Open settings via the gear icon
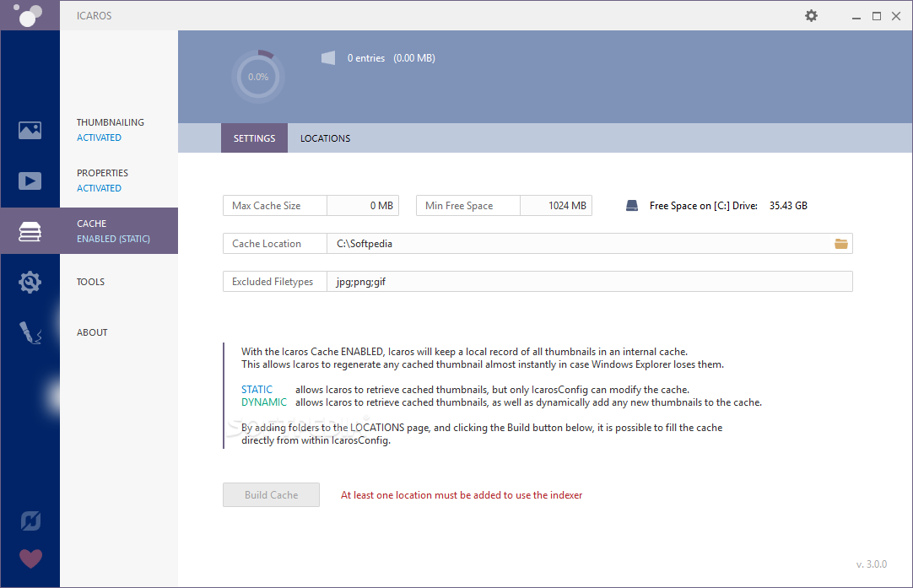The height and width of the screenshot is (588, 913). point(811,16)
